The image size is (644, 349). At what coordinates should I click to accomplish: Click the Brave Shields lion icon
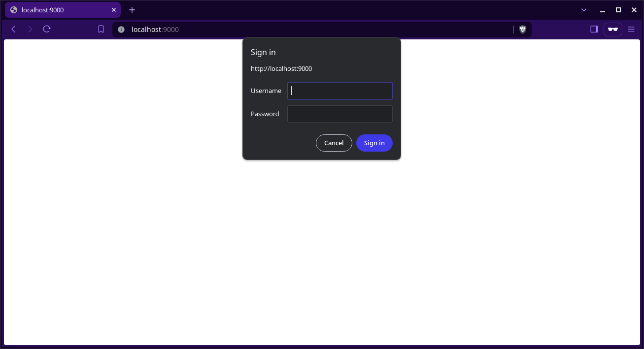click(x=523, y=30)
